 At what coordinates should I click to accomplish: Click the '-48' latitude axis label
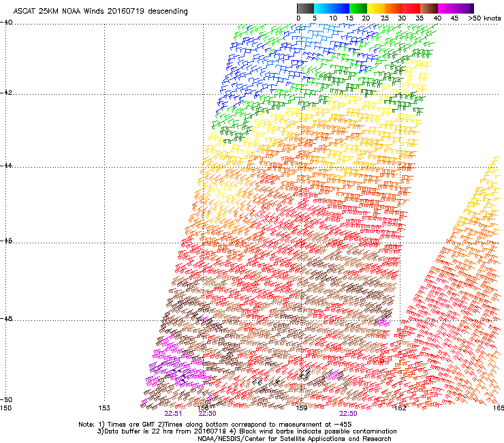click(x=6, y=318)
